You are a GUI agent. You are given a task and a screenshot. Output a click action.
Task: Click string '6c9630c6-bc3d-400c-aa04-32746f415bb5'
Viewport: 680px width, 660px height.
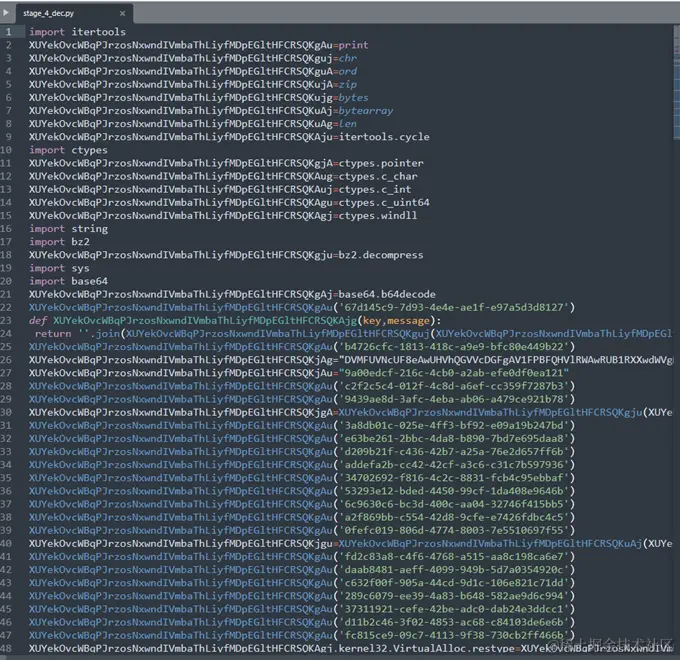(454, 504)
